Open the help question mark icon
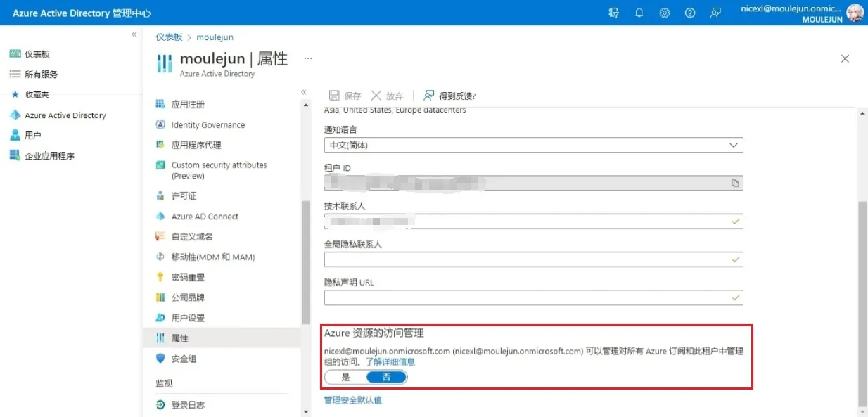The image size is (868, 417). (690, 13)
